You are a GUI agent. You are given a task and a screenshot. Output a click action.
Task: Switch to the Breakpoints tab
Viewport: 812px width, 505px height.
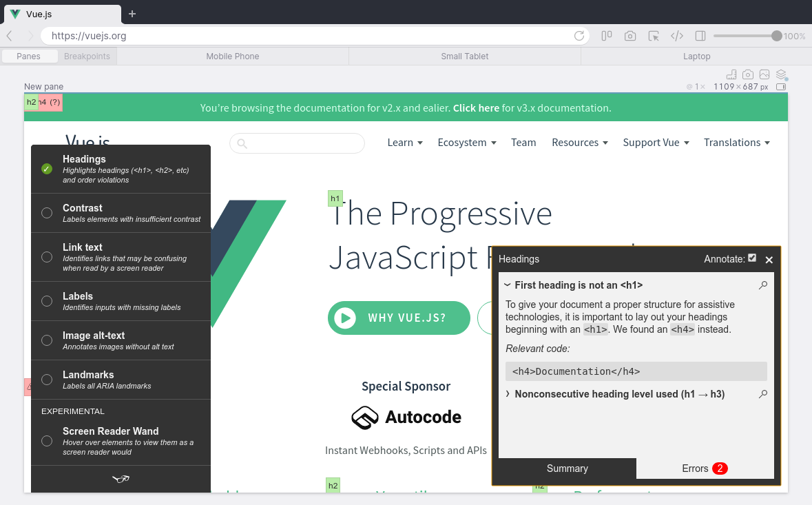(87, 56)
